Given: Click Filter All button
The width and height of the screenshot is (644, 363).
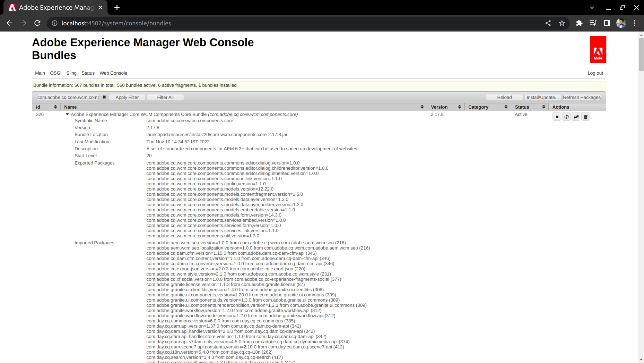Looking at the screenshot, I should (165, 97).
